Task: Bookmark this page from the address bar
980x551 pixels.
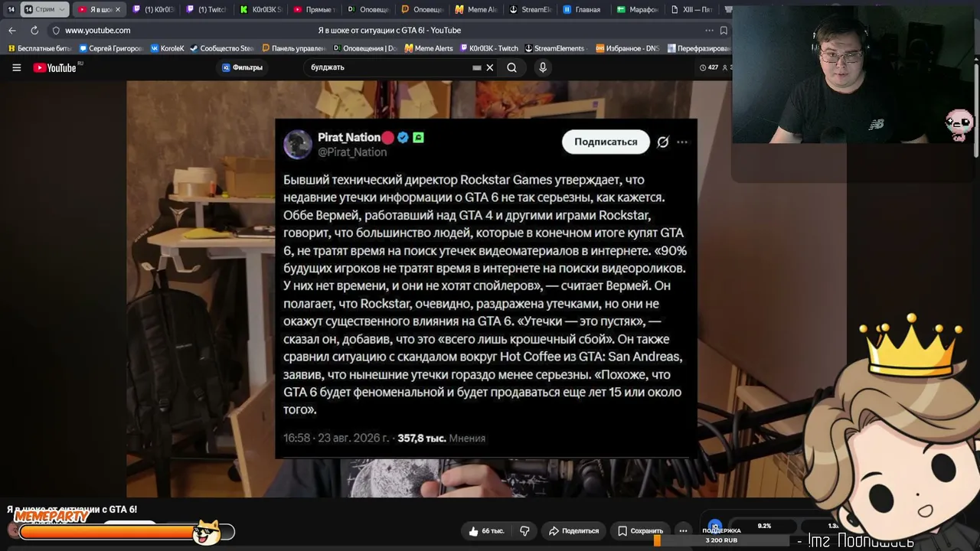Action: click(x=724, y=31)
